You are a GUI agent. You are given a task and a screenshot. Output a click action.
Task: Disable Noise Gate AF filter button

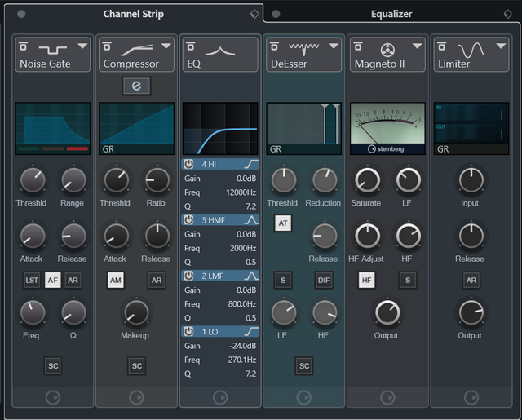pyautogui.click(x=52, y=281)
